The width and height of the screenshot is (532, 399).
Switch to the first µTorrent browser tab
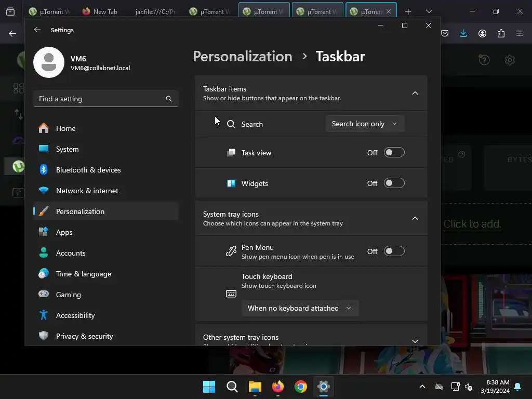pos(49,11)
